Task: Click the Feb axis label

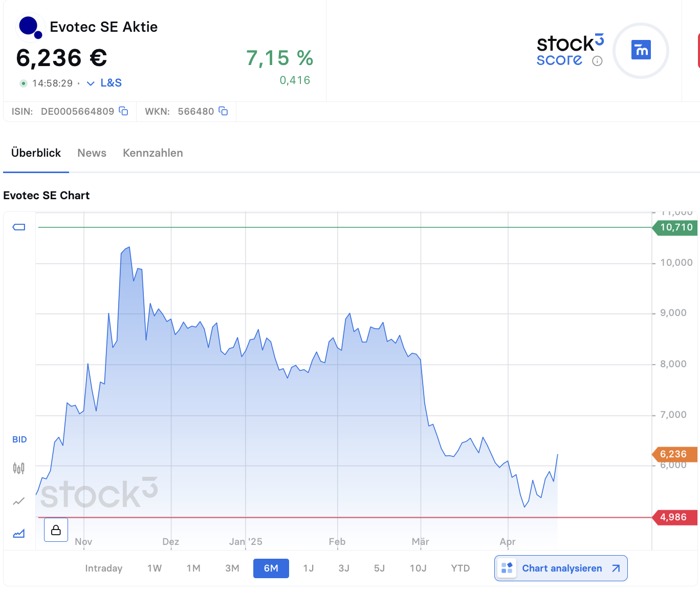Action: [x=337, y=542]
